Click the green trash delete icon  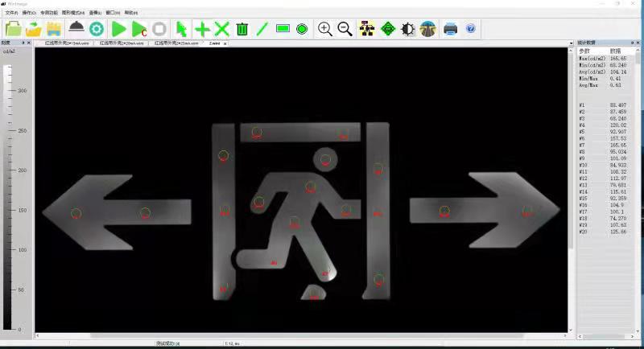(242, 29)
